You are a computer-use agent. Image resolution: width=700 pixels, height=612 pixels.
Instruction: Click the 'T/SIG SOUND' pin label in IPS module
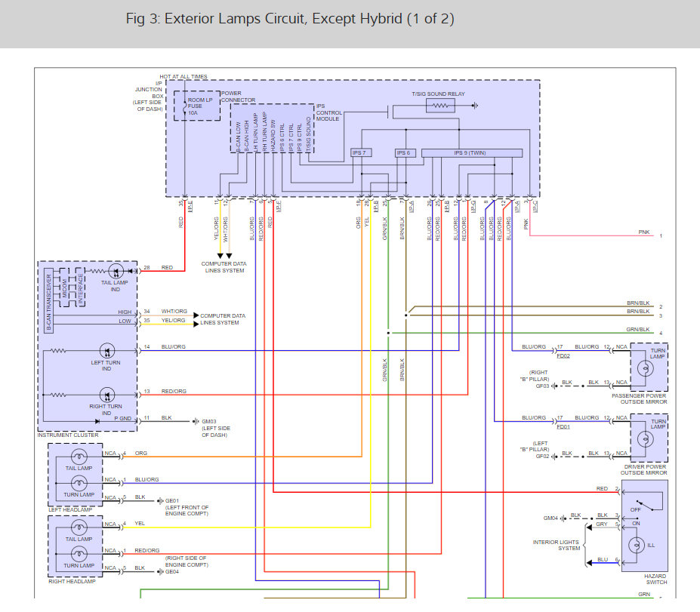click(x=308, y=134)
